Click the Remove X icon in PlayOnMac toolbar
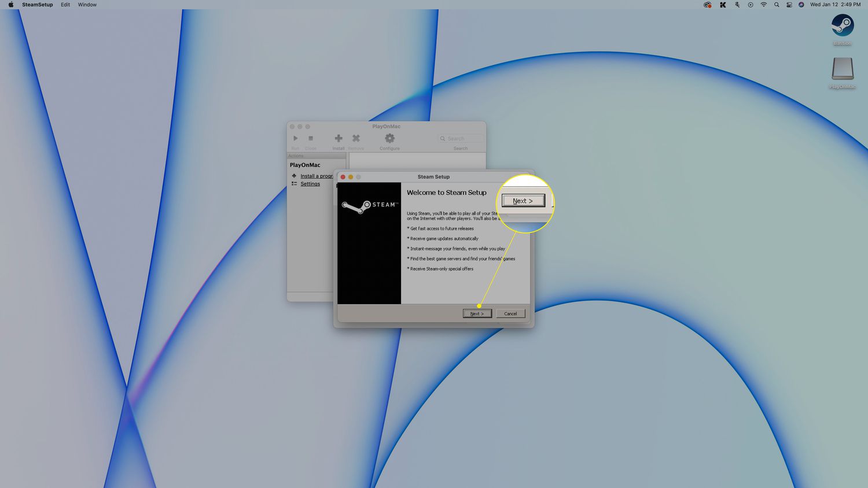Screen dimensions: 868x488 coord(356,138)
